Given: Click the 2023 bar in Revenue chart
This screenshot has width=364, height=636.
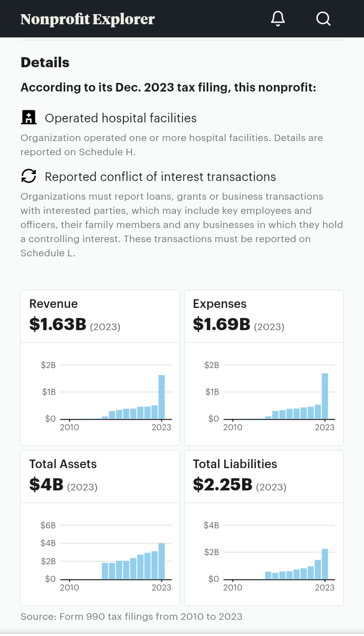Looking at the screenshot, I should pos(162,397).
